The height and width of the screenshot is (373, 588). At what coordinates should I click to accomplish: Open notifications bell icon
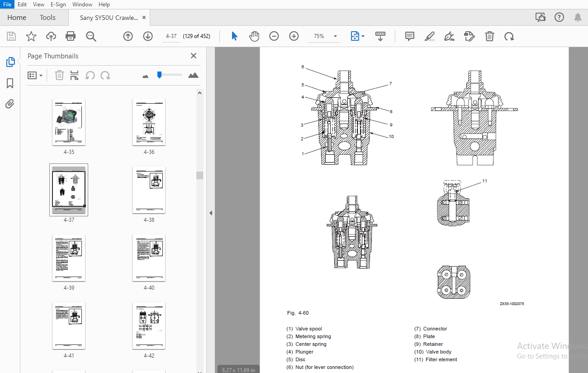click(578, 17)
